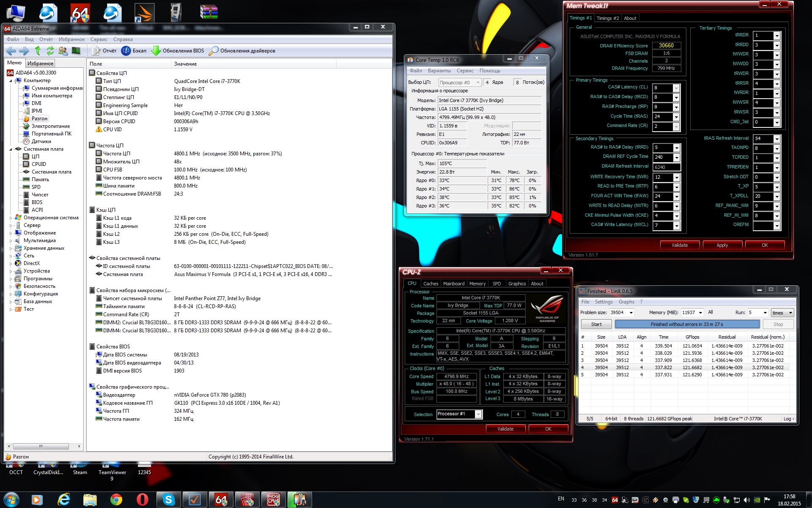The image size is (812, 508).
Task: Click Обновления драйверов magnifier icon
Action: (214, 51)
